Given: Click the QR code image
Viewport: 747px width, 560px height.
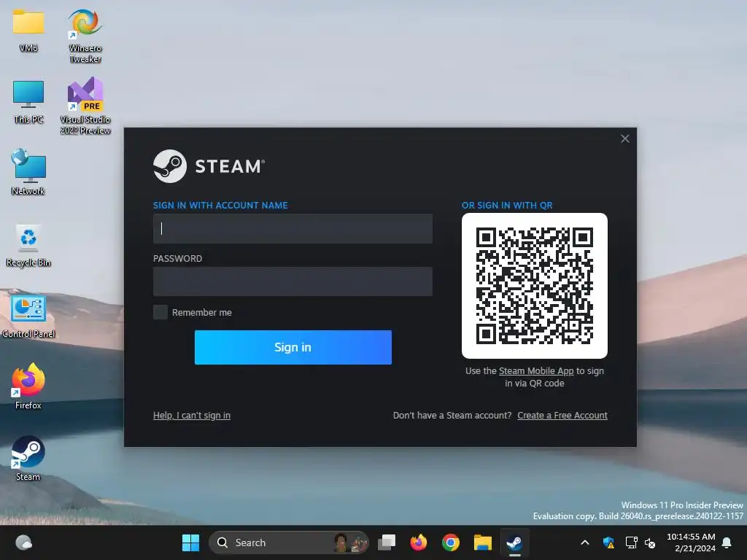Looking at the screenshot, I should click(x=535, y=286).
